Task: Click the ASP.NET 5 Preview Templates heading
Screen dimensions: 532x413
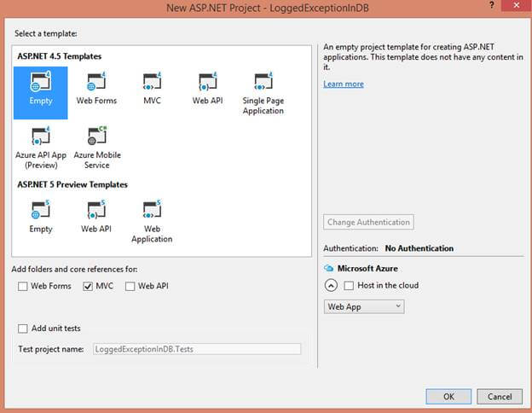Action: (72, 184)
